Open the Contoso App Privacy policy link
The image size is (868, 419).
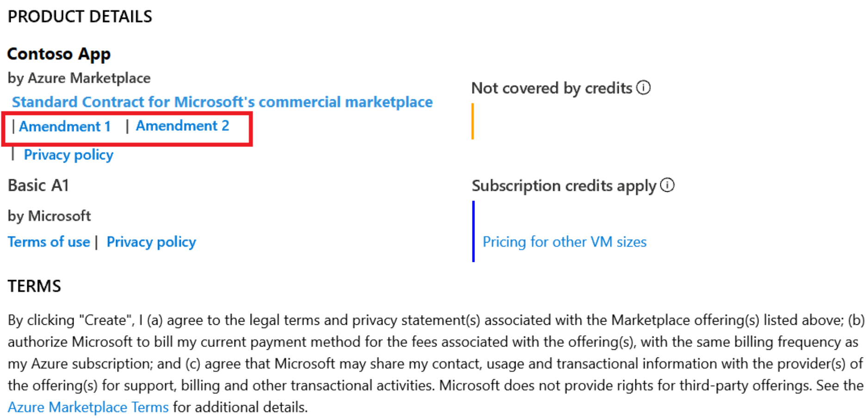coord(68,155)
